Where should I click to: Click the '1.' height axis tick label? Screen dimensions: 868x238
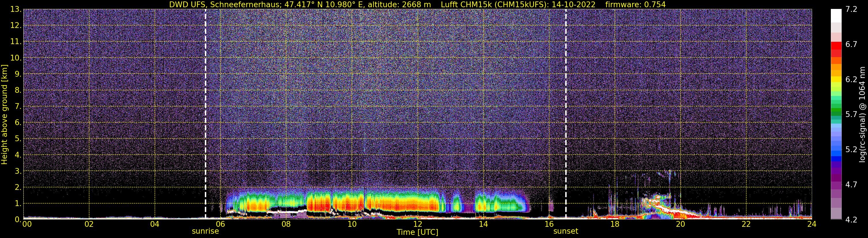(18, 204)
